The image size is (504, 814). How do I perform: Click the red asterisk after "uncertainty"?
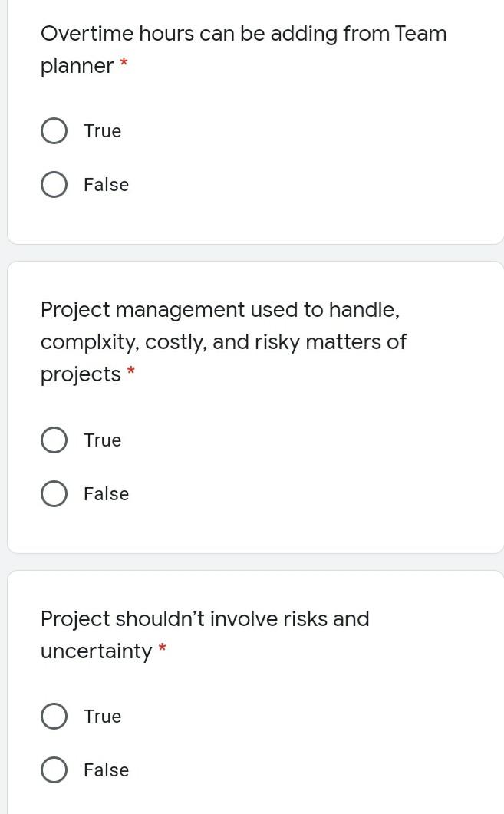pyautogui.click(x=162, y=650)
